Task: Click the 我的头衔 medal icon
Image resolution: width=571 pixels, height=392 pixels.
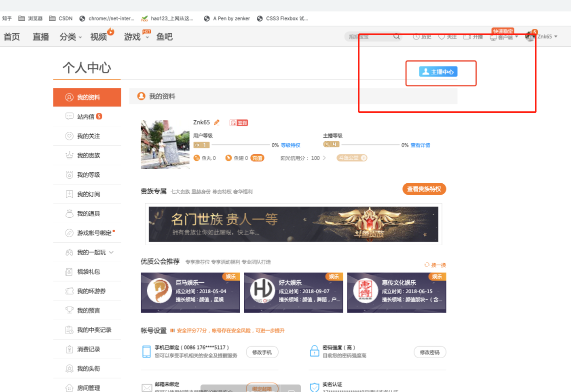Action: 69,369
